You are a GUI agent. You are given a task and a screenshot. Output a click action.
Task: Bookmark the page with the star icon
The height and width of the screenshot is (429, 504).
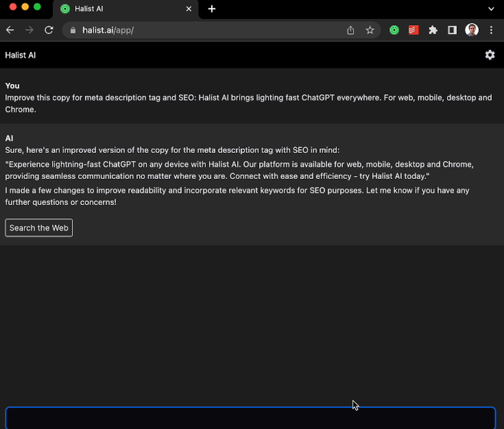(370, 30)
